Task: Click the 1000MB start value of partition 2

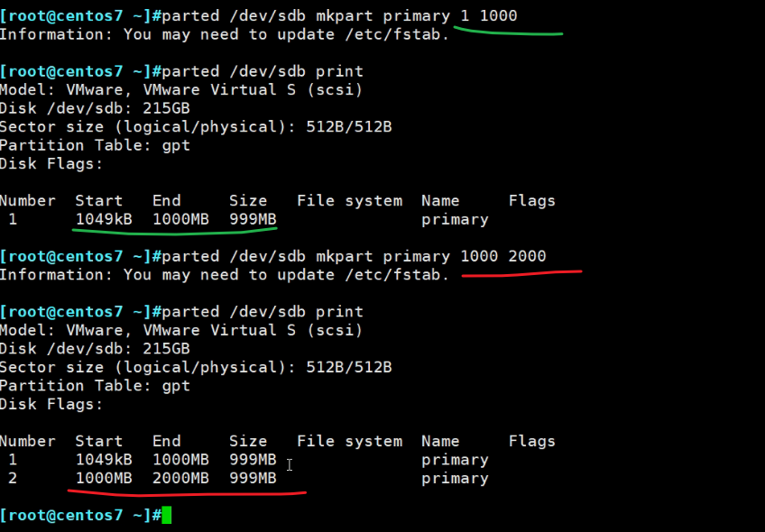Action: [x=104, y=478]
